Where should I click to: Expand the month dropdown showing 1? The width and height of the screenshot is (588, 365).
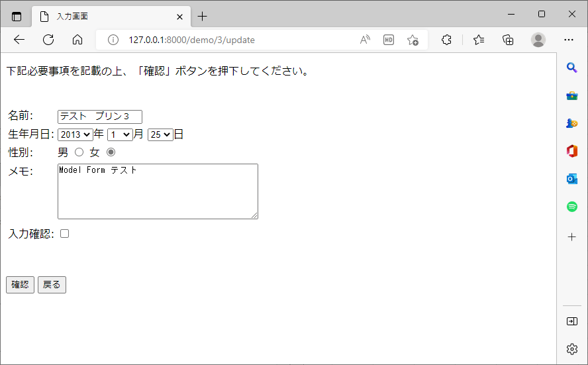[120, 134]
